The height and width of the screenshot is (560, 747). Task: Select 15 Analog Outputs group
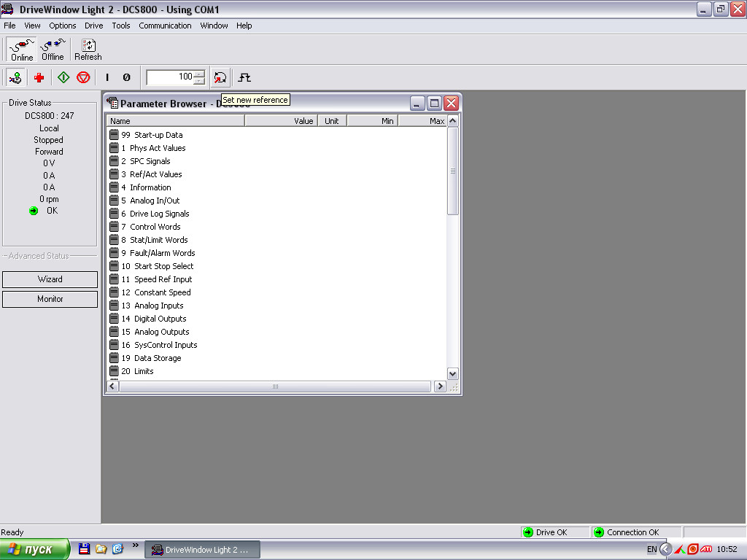coord(150,332)
